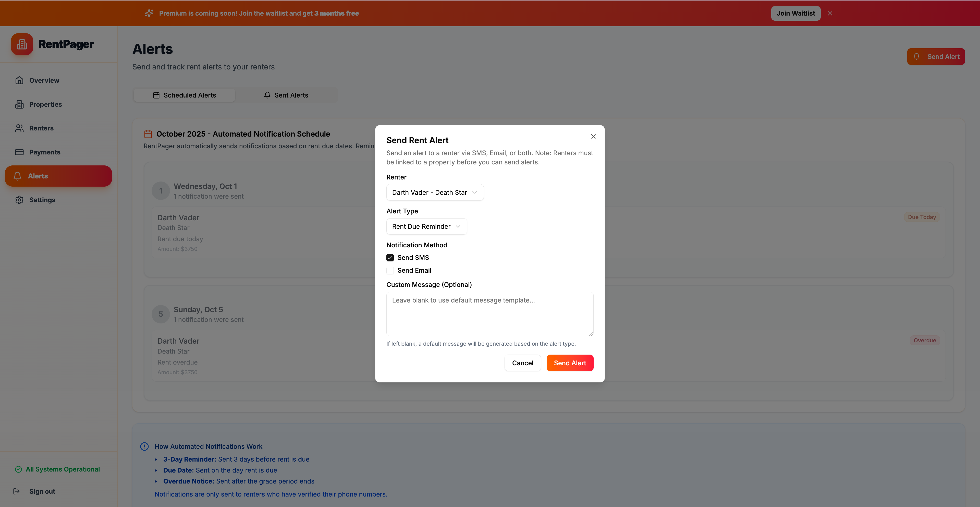Dismiss the Premium banner with the X icon
The image size is (980, 507).
[x=830, y=13]
